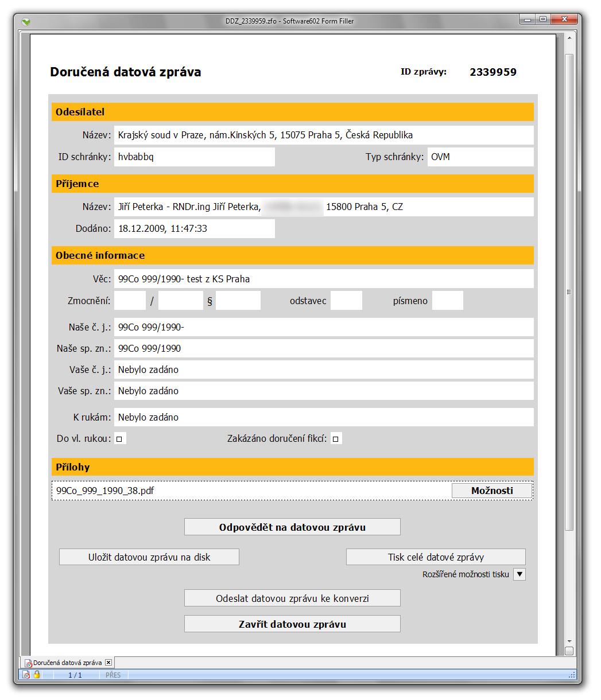
Task: Click the yellow padlock icon in status bar
Action: click(x=37, y=675)
